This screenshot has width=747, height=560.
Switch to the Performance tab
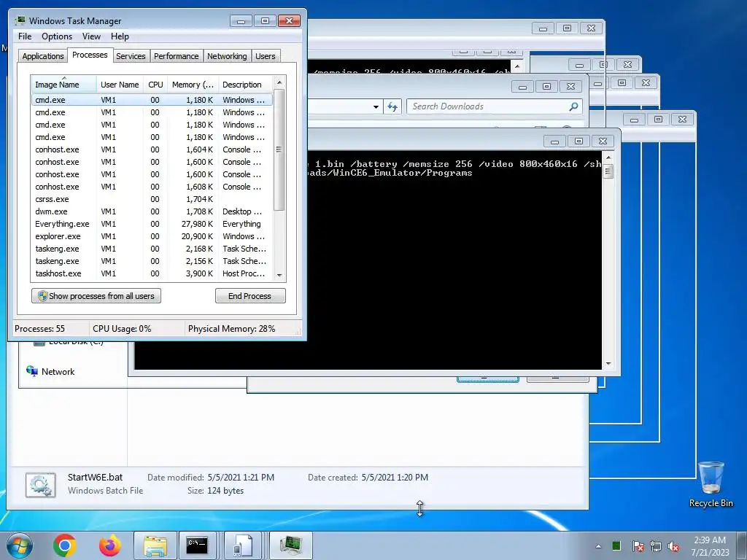point(176,56)
